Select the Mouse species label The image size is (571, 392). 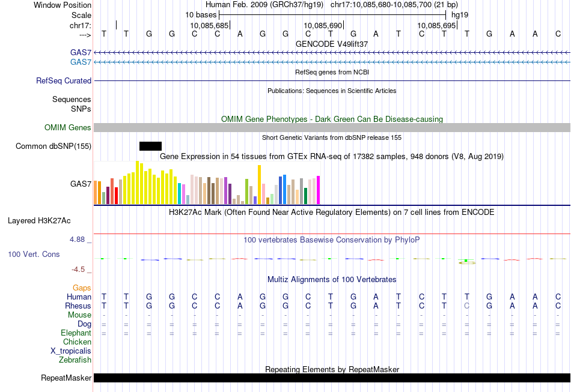tap(79, 315)
